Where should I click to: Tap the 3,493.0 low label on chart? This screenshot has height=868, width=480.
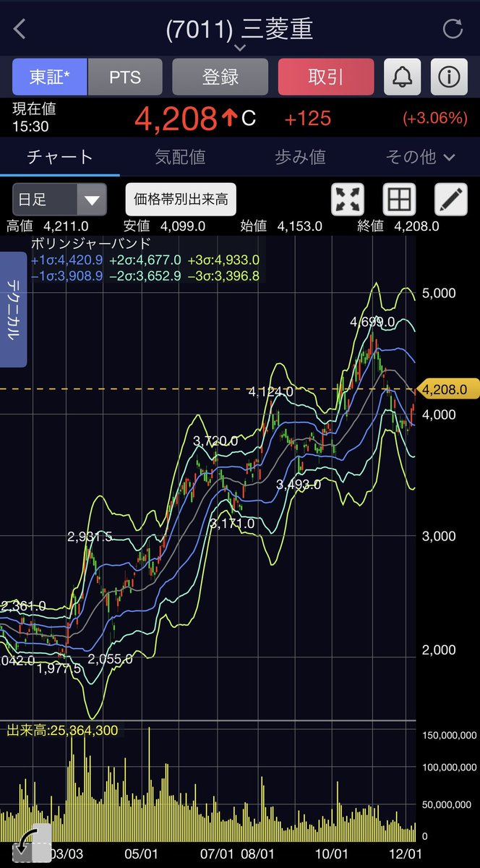click(299, 485)
